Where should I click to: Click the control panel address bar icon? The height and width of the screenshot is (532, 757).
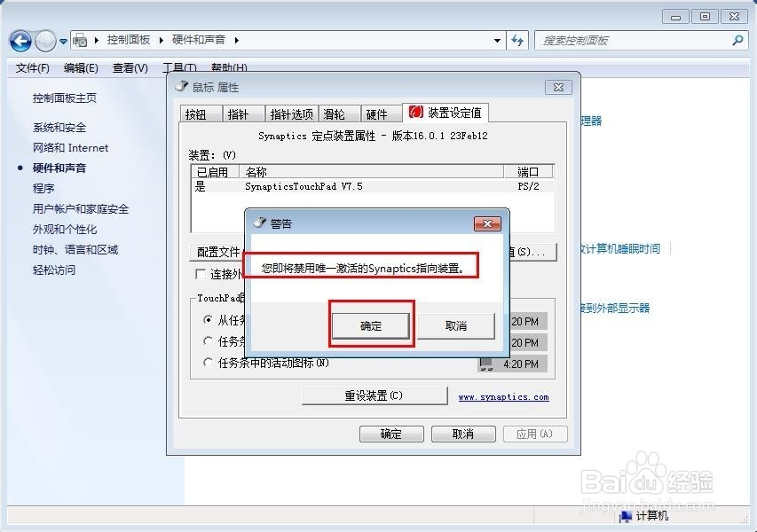[80, 41]
